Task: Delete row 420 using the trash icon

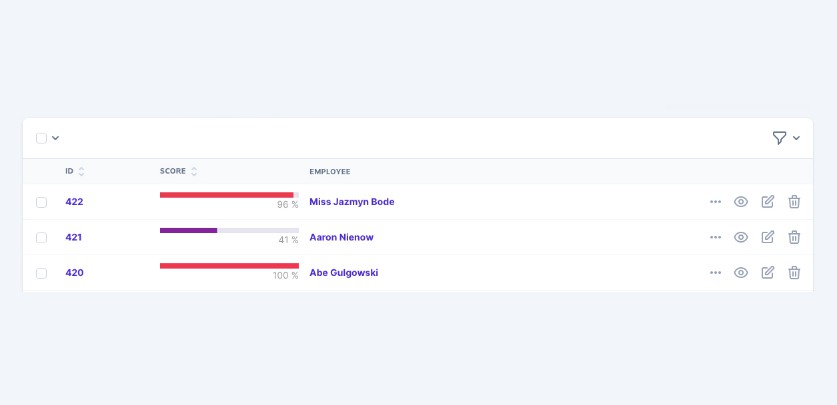Action: 794,273
